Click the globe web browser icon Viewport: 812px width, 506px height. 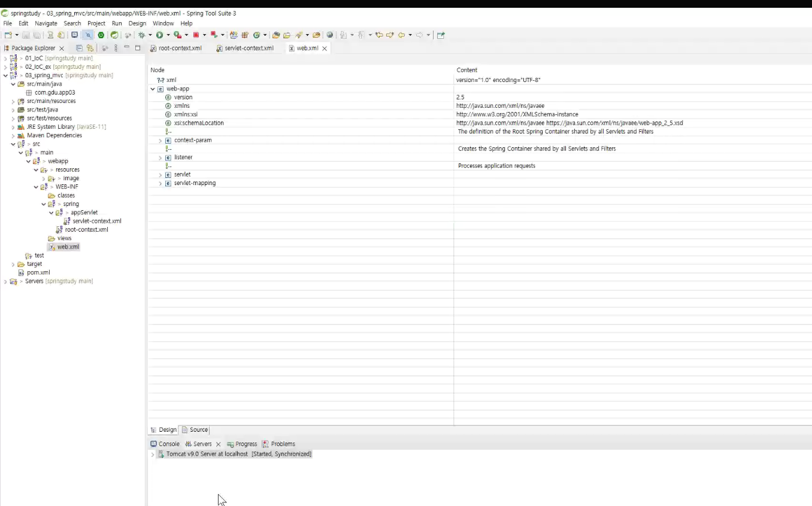pos(329,35)
